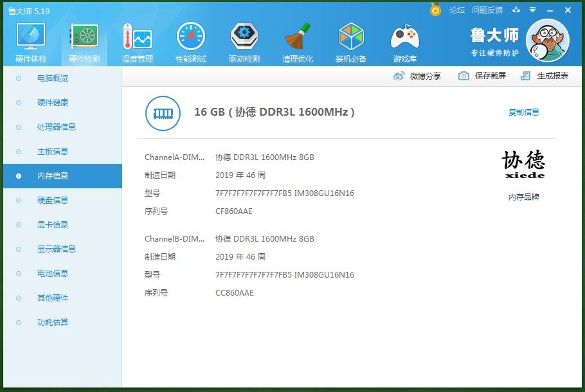Expand the title bar dropdown arrow
Image resolution: width=585 pixels, height=392 pixels.
click(531, 10)
